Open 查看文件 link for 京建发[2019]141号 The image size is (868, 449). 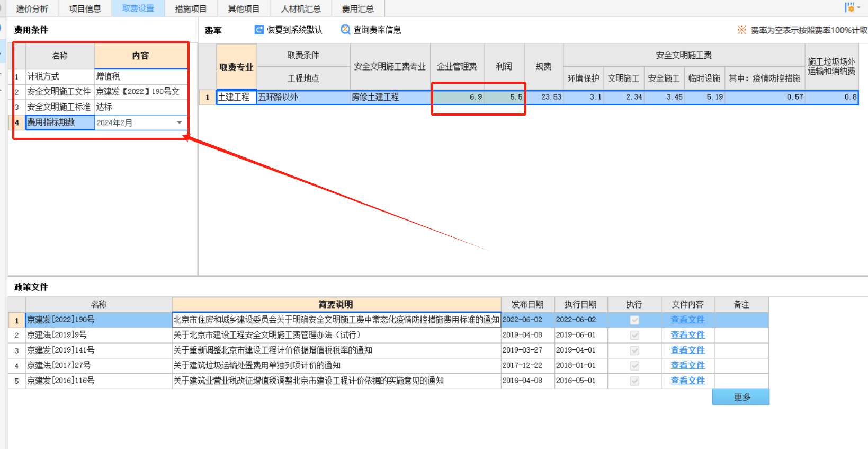(687, 350)
